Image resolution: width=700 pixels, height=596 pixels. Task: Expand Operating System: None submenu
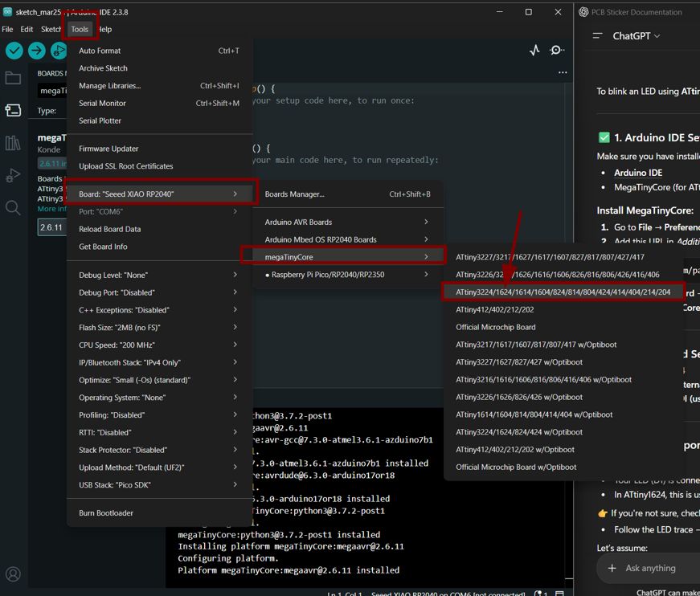pos(159,397)
